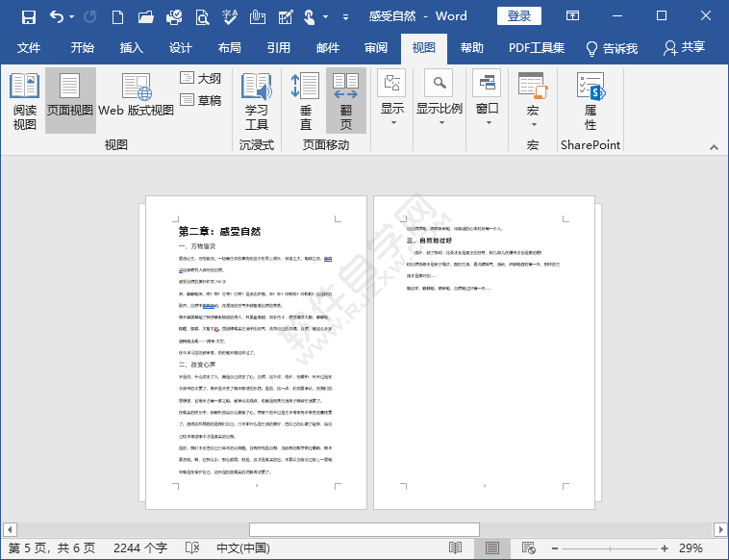Viewport: 729px width, 560px height.
Task: Select Side to Side (翻页) page movement
Action: (x=345, y=101)
